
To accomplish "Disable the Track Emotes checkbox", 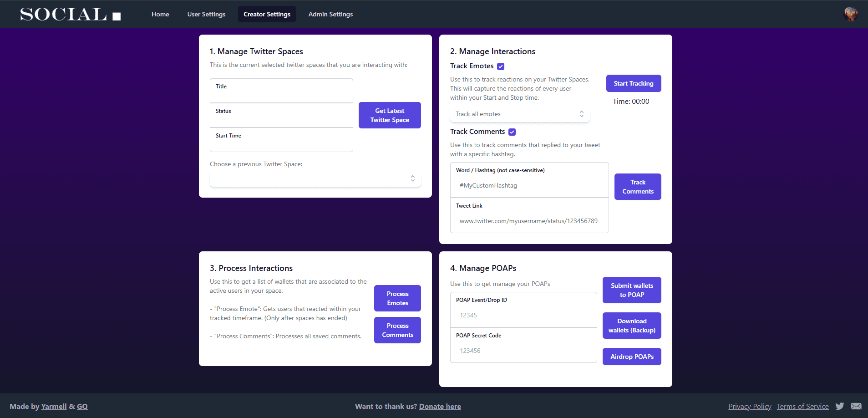I will tap(500, 66).
